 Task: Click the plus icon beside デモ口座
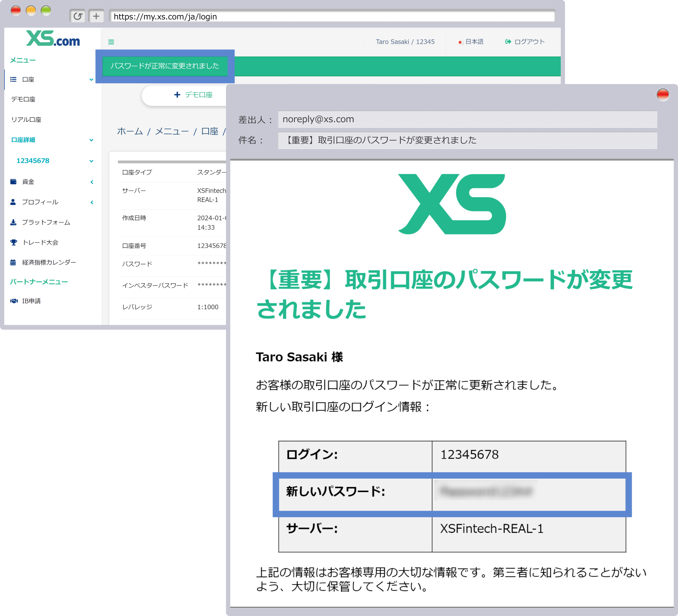point(177,95)
